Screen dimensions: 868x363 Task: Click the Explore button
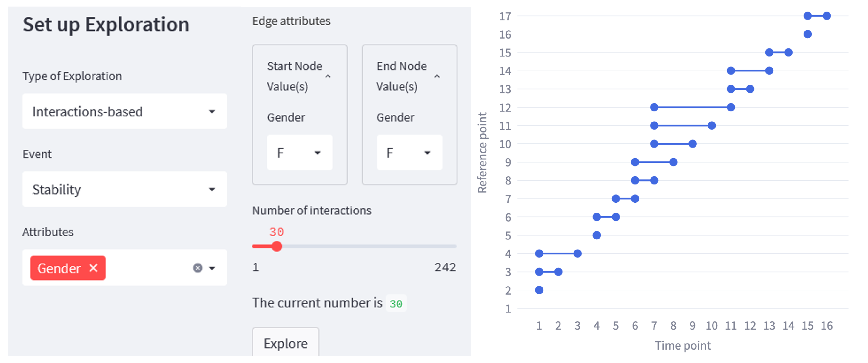point(285,343)
